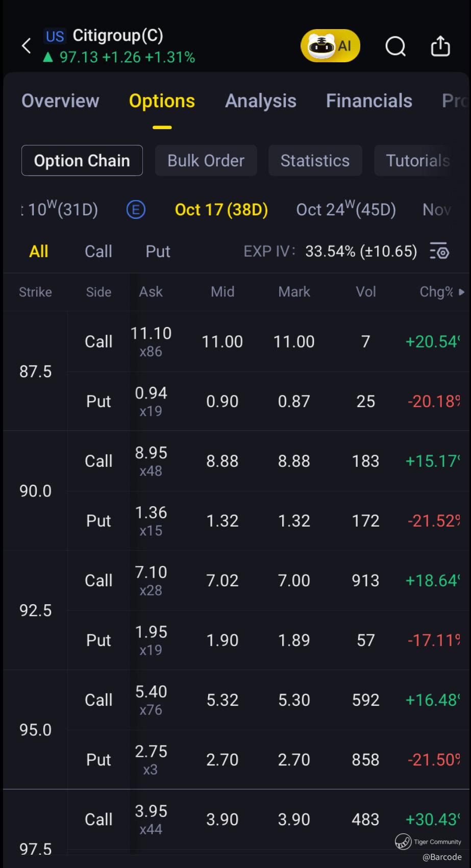Tap the share icon
Image resolution: width=471 pixels, height=868 pixels.
tap(440, 46)
